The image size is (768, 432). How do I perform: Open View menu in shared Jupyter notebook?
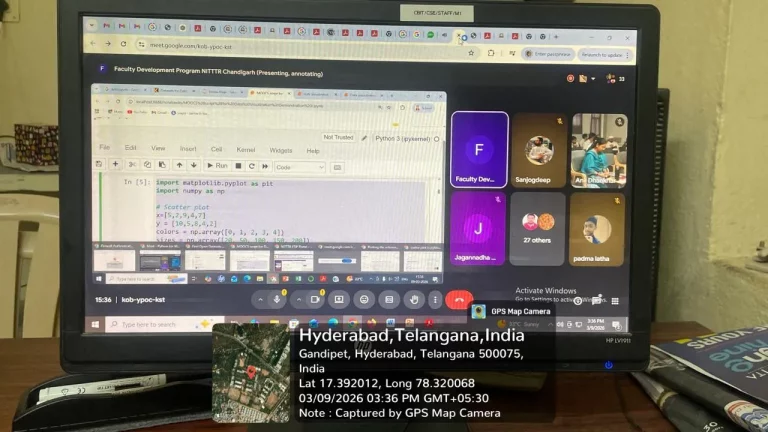point(158,148)
